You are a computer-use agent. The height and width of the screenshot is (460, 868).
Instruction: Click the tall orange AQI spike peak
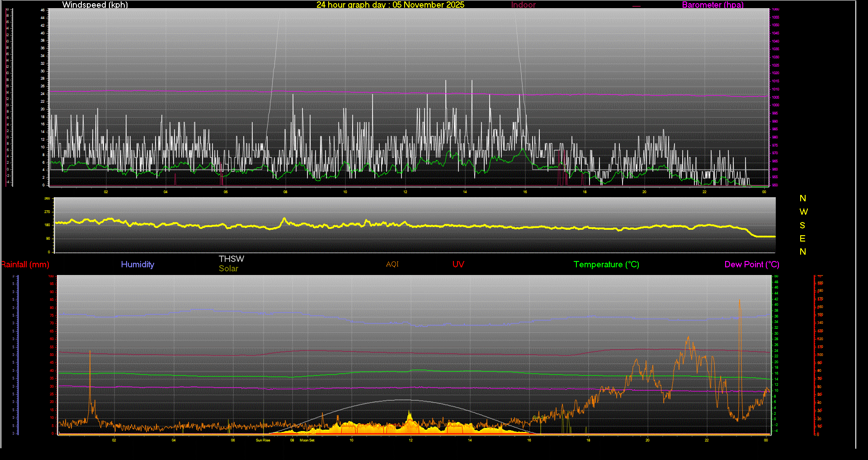coord(740,300)
